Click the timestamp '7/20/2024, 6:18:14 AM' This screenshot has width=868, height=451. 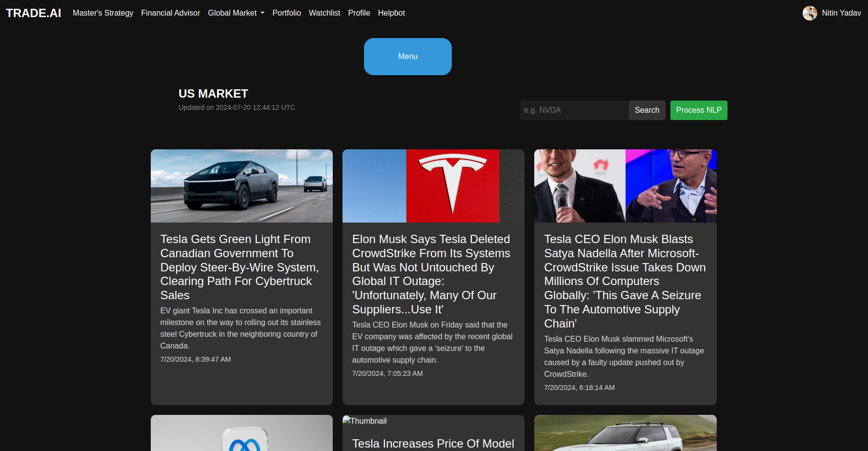click(579, 388)
